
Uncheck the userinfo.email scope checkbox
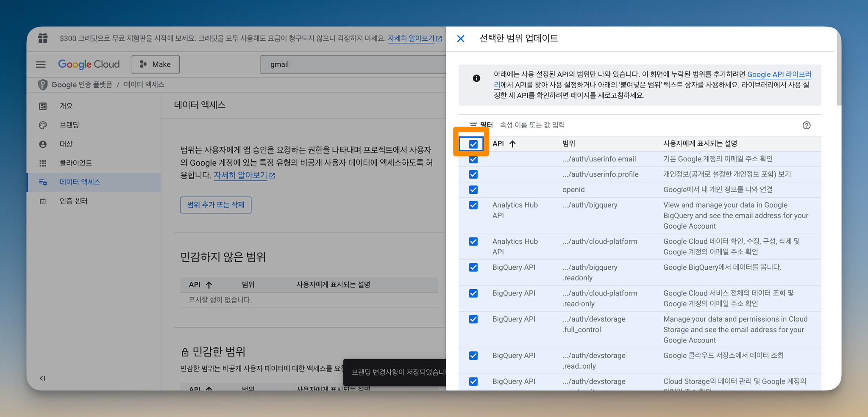pyautogui.click(x=473, y=159)
